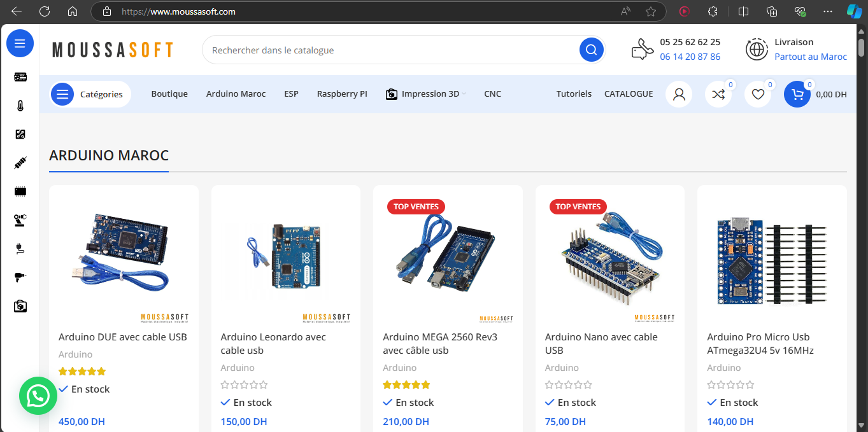Open WhatsApp chat floating button
The height and width of the screenshot is (432, 868).
38,396
